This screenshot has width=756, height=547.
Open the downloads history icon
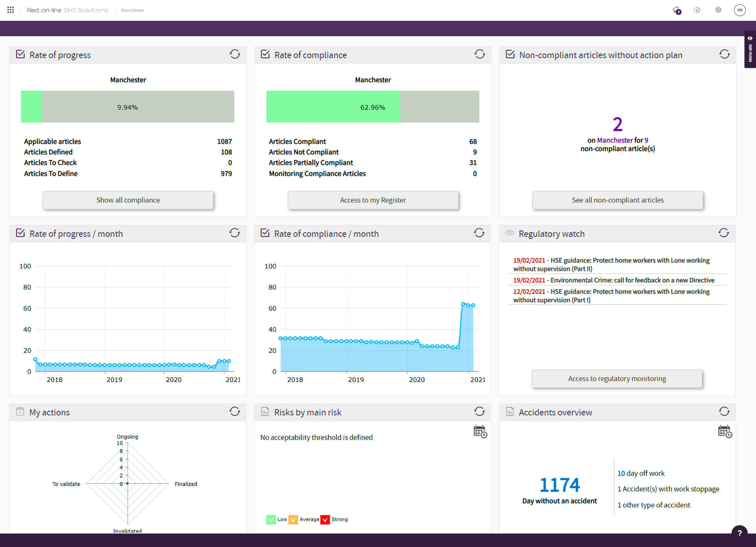tap(697, 10)
